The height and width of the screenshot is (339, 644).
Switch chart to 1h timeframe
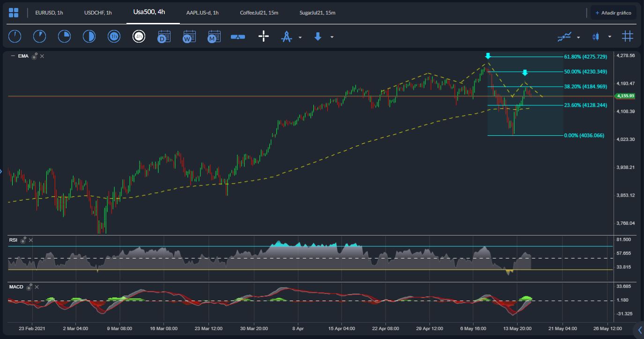click(x=114, y=37)
